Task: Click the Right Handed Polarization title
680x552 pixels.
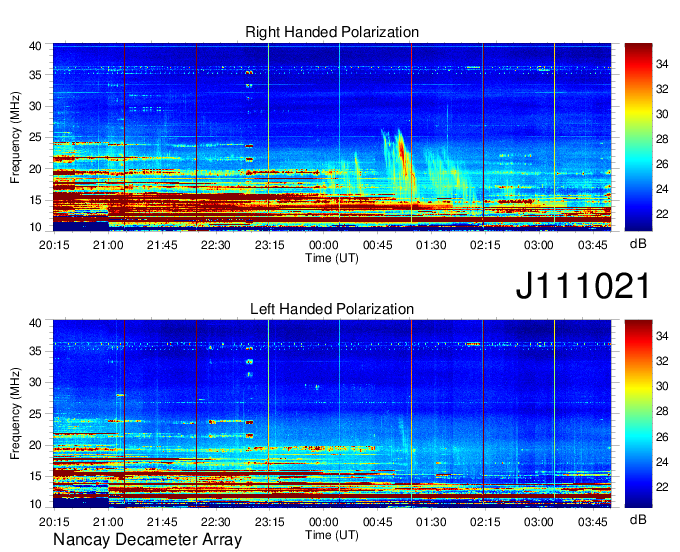Action: (332, 32)
